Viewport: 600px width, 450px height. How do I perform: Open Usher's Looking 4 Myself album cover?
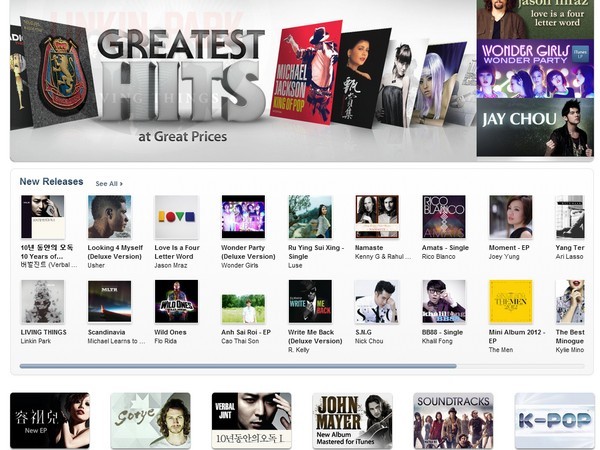tap(109, 217)
